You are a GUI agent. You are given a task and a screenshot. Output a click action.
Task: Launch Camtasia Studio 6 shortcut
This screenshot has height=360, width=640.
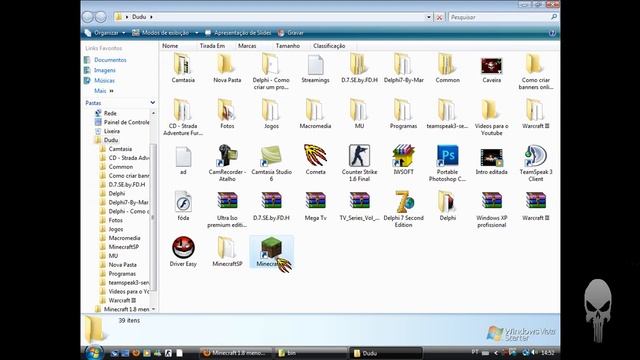pyautogui.click(x=271, y=156)
